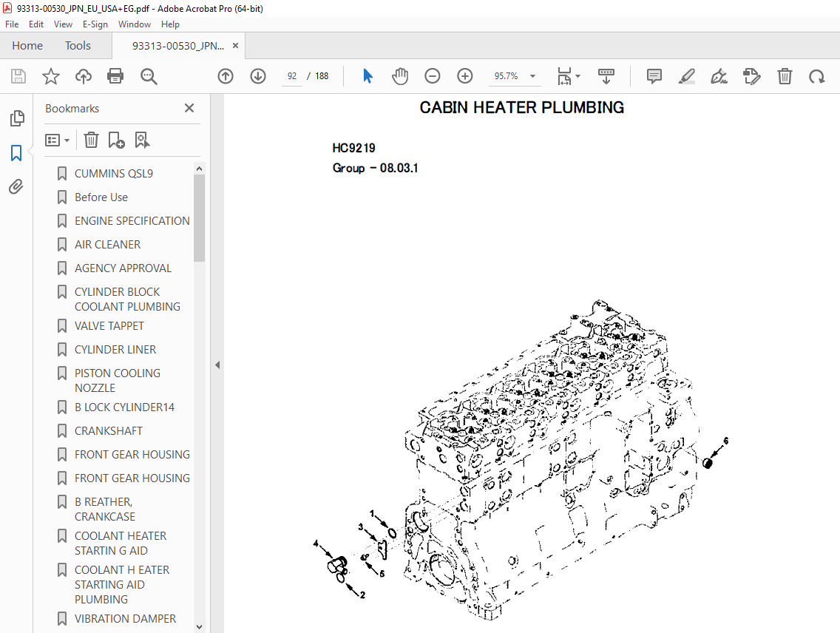This screenshot has height=633, width=840.
Task: Click the bookmarks scrollbar up arrow
Action: [x=200, y=168]
